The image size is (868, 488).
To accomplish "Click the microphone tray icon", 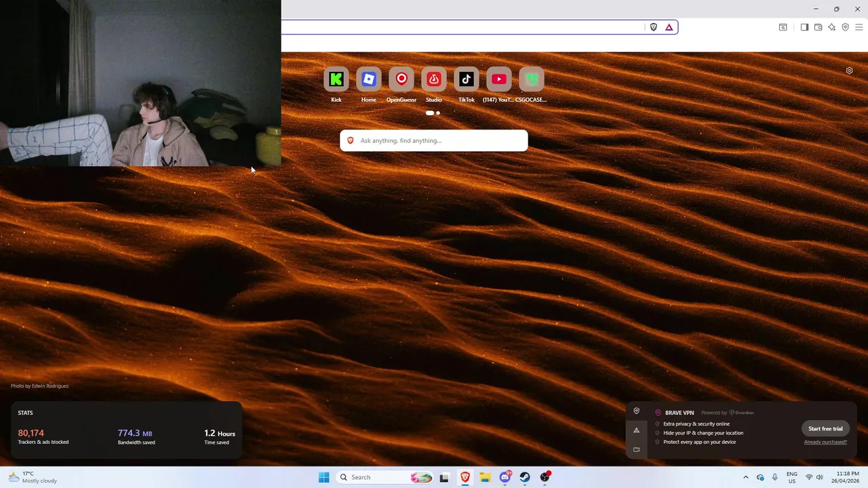I will (x=774, y=477).
